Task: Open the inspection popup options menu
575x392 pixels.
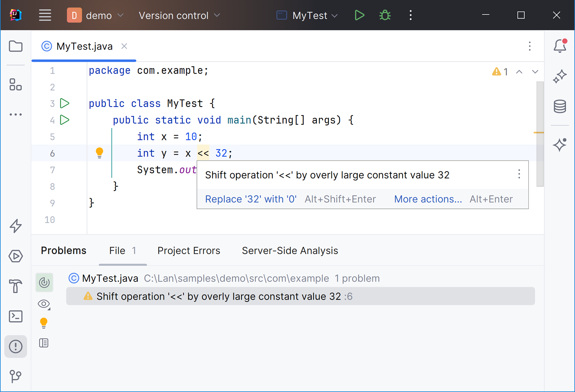Action: pos(519,174)
